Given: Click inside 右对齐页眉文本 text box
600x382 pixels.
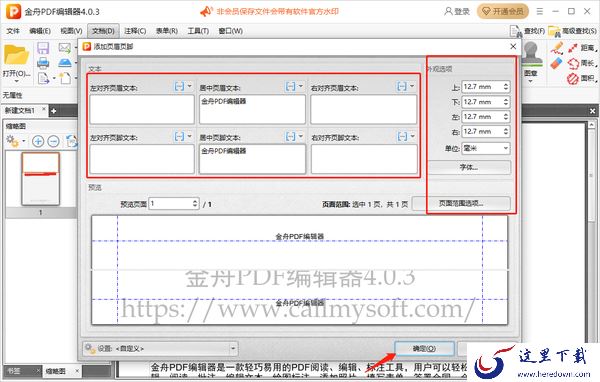Looking at the screenshot, I should 364,109.
